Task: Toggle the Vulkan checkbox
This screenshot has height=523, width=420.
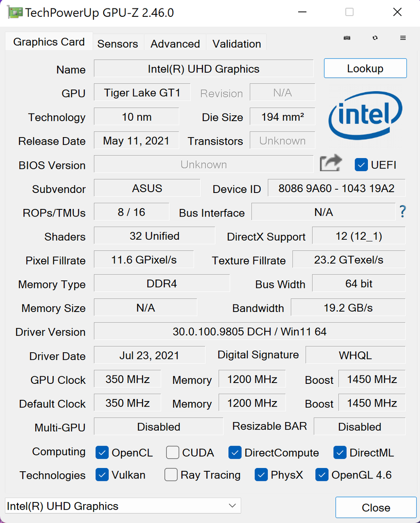Action: tap(102, 475)
